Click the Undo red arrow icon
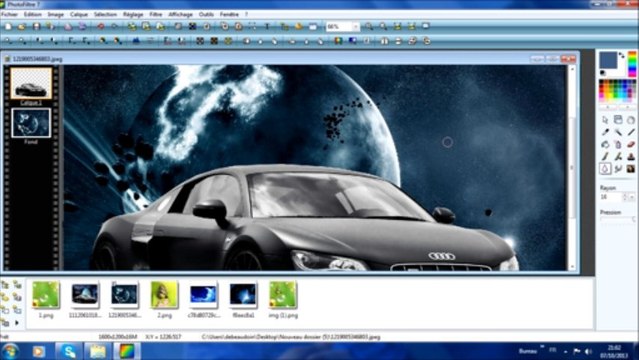 pos(100,27)
